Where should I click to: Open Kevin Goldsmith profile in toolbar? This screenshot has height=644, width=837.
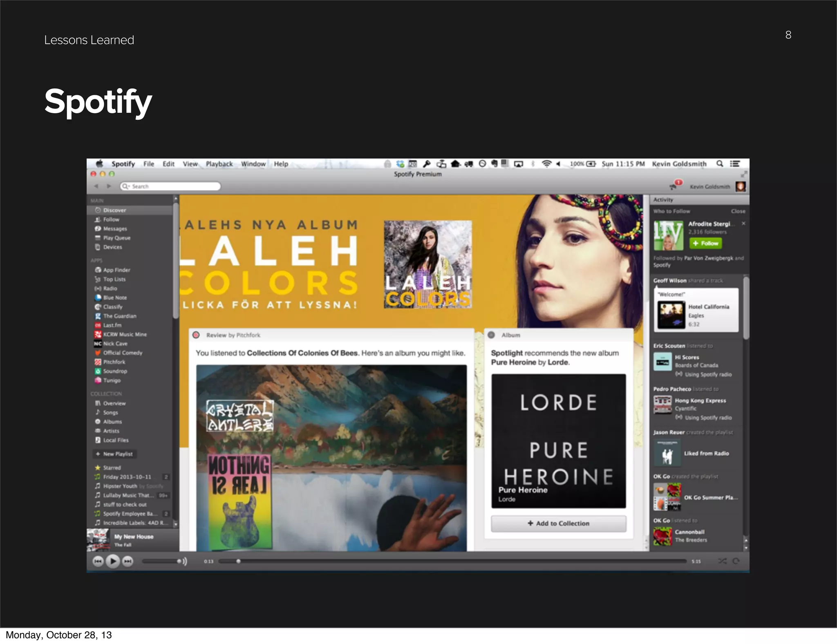[718, 187]
